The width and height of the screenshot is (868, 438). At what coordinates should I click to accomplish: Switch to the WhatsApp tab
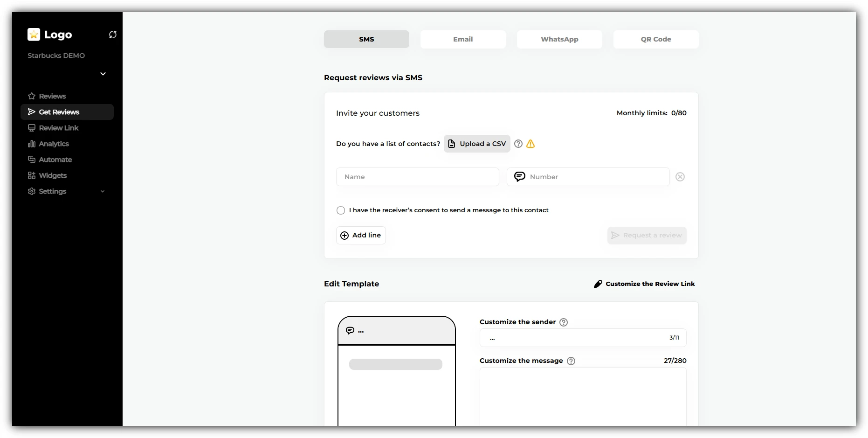[559, 39]
